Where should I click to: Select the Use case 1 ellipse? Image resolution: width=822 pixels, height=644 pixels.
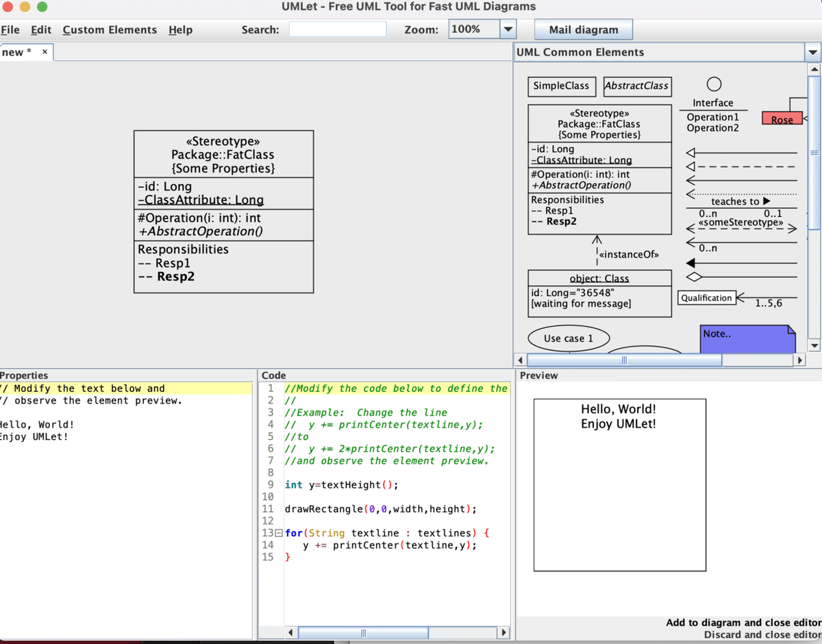[x=569, y=338]
